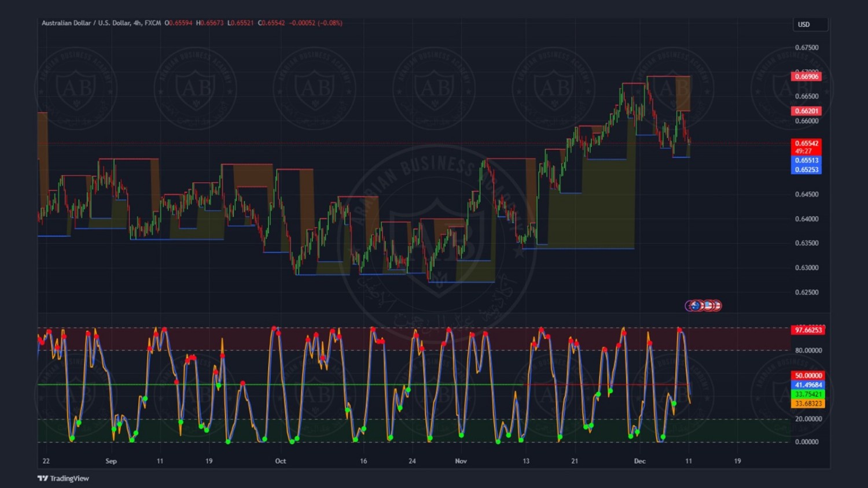Click the 33.75421 green oscillator label
The image size is (868, 488).
(808, 394)
